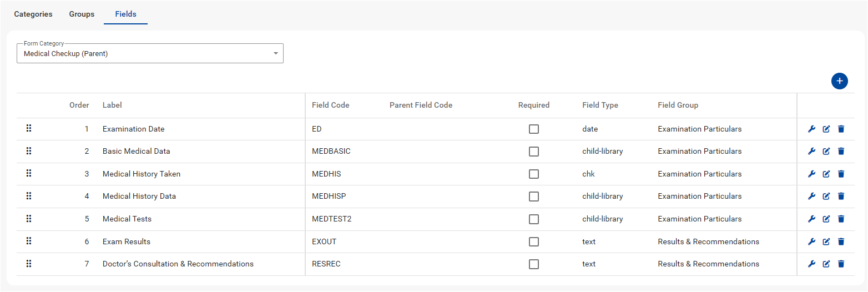The height and width of the screenshot is (292, 868).
Task: Edit the Basic Medical Data field
Action: [826, 151]
